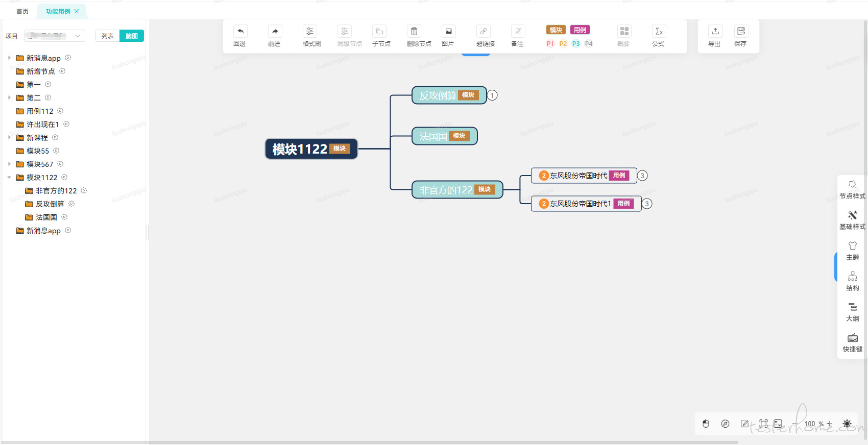Add a sibling node via 同级节点 icon

[x=345, y=31]
